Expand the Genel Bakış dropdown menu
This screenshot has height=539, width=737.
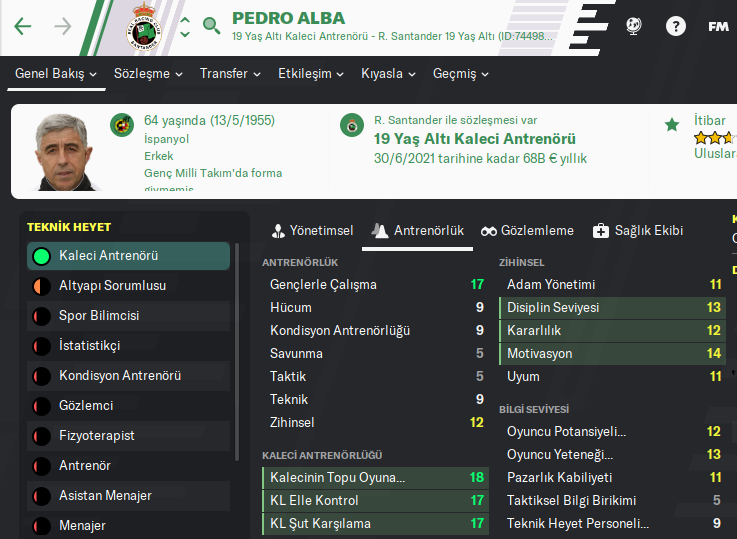coord(56,74)
